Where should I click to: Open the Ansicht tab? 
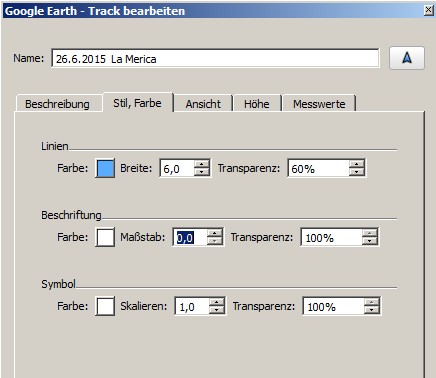[x=203, y=104]
